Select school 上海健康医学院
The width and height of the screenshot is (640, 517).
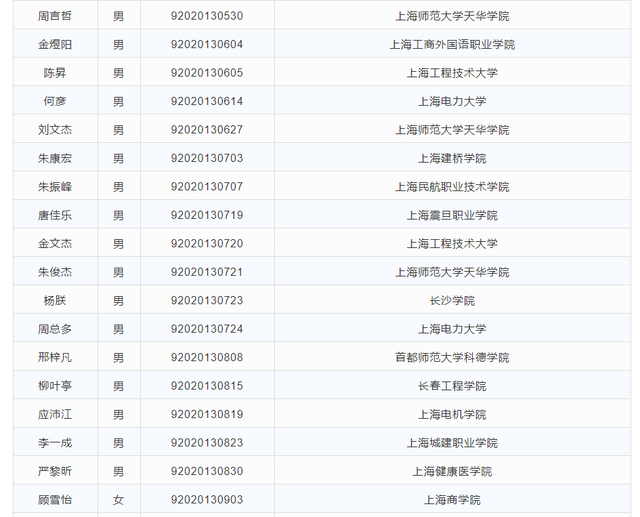pyautogui.click(x=452, y=471)
